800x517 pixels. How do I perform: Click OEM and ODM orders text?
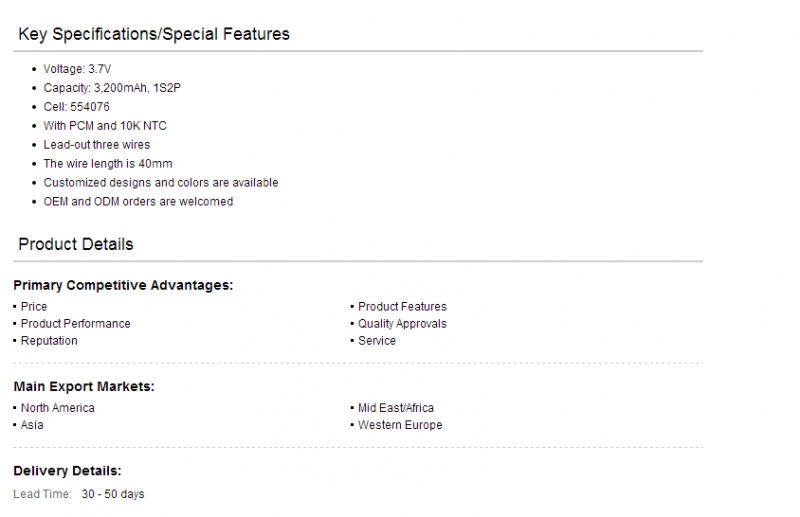coord(138,201)
